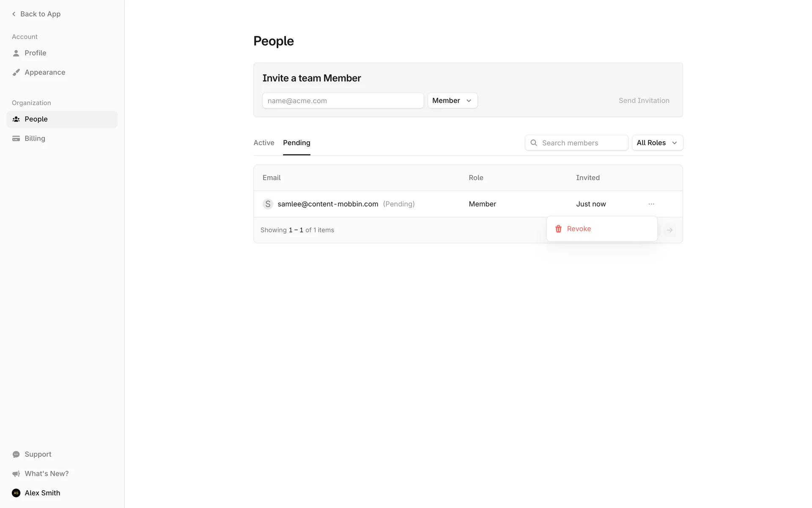The image size is (812, 508).
Task: Click the trash icon beside Revoke
Action: [558, 229]
